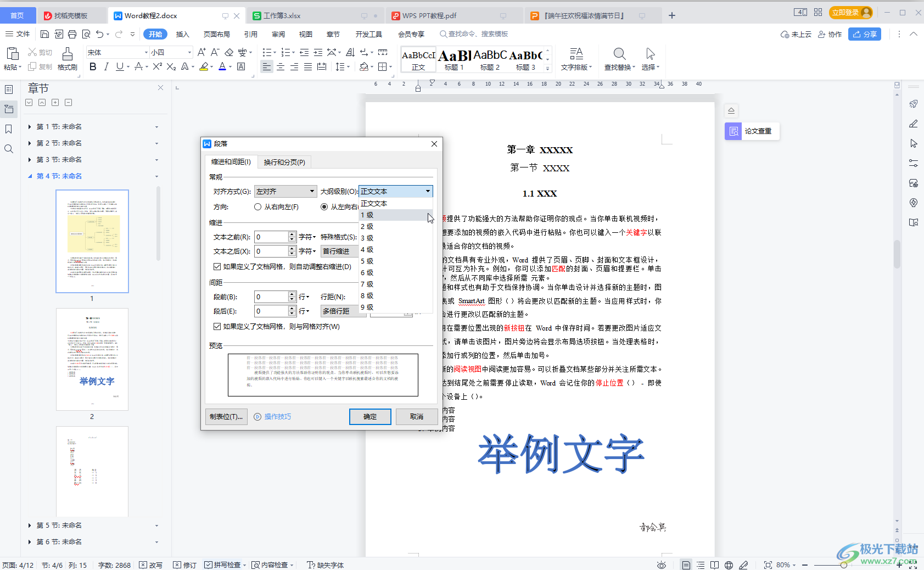Click the Print icon in quick toolbar
The image size is (924, 570).
(x=72, y=34)
